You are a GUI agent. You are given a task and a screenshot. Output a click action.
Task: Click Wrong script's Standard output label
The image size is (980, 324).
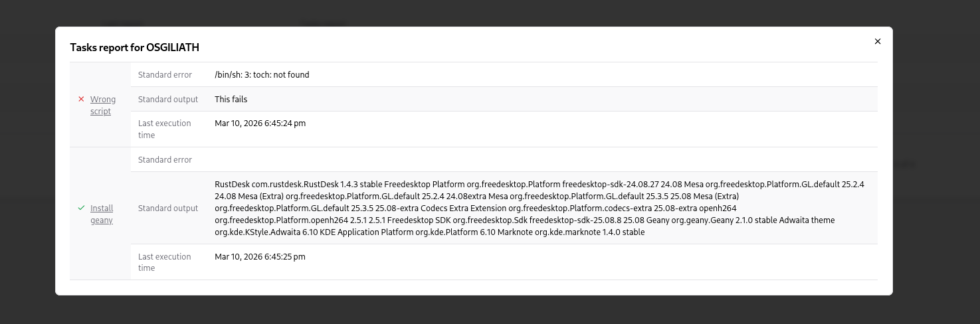168,100
